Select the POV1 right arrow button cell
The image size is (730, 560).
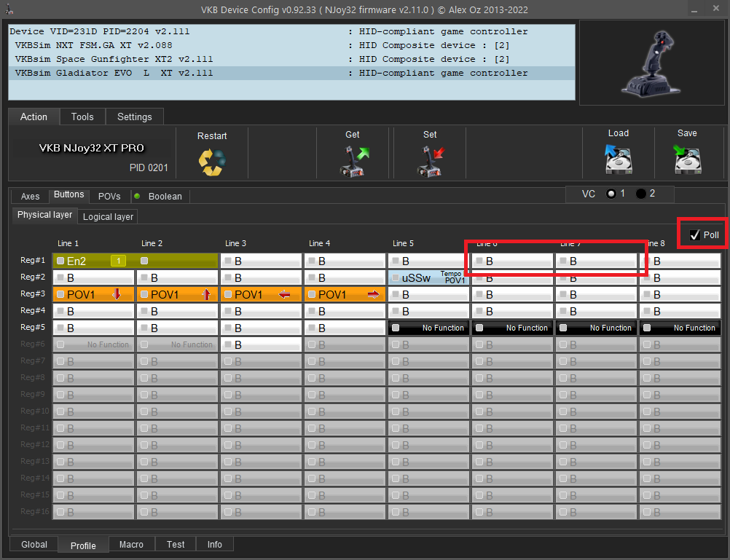pos(345,294)
